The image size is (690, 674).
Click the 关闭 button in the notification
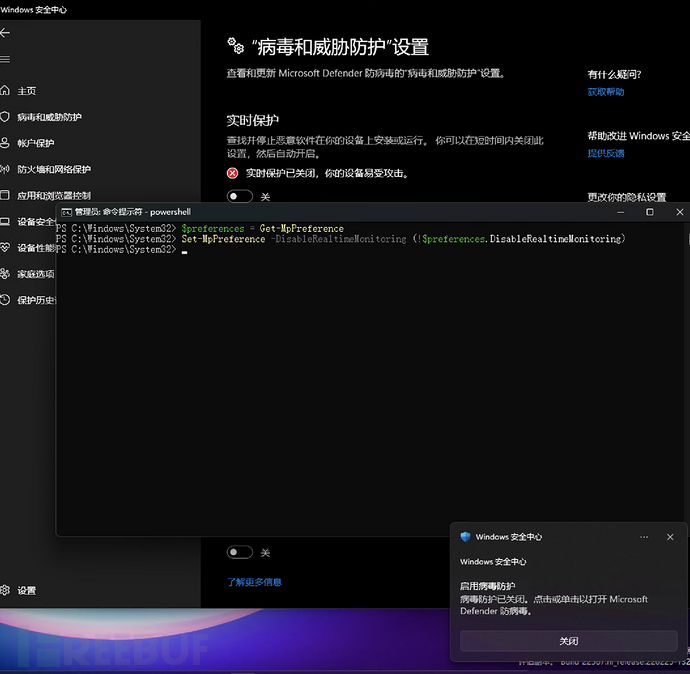pos(568,641)
